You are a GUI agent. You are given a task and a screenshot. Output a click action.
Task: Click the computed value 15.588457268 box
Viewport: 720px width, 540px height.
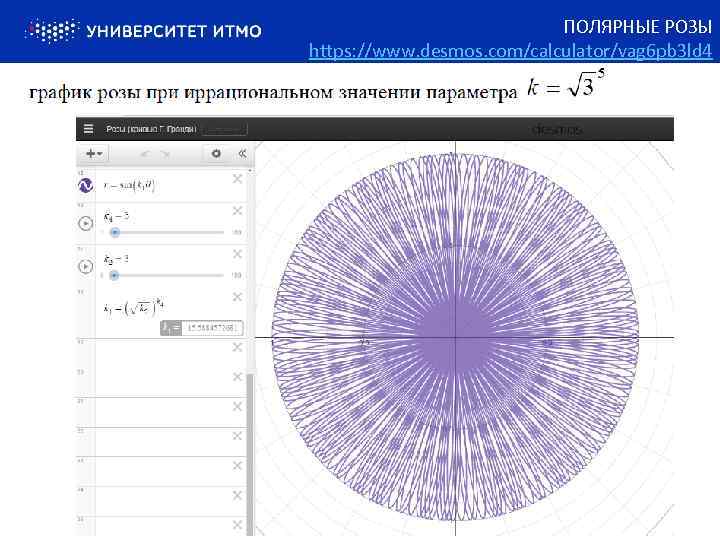click(212, 328)
